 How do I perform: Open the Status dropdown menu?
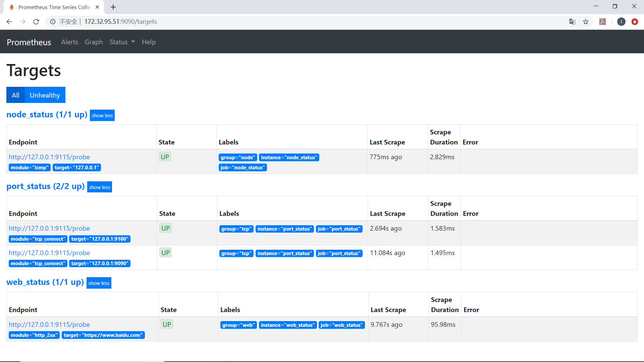tap(122, 42)
